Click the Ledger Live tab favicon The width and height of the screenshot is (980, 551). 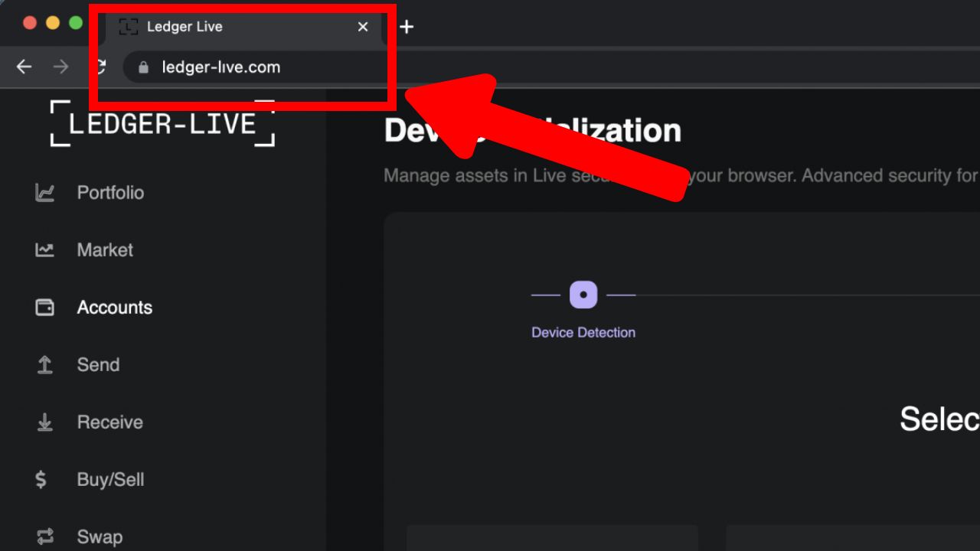click(129, 27)
